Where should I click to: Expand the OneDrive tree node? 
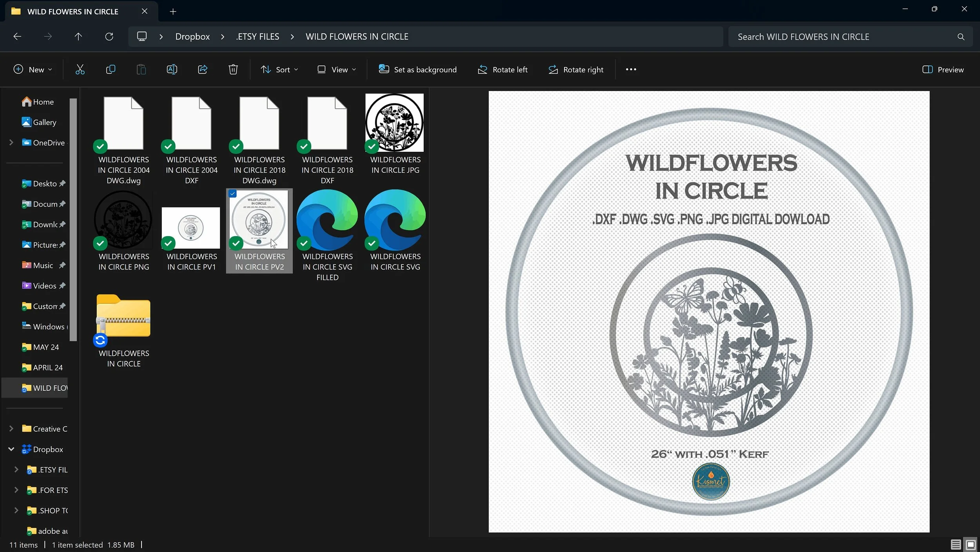pyautogui.click(x=11, y=143)
